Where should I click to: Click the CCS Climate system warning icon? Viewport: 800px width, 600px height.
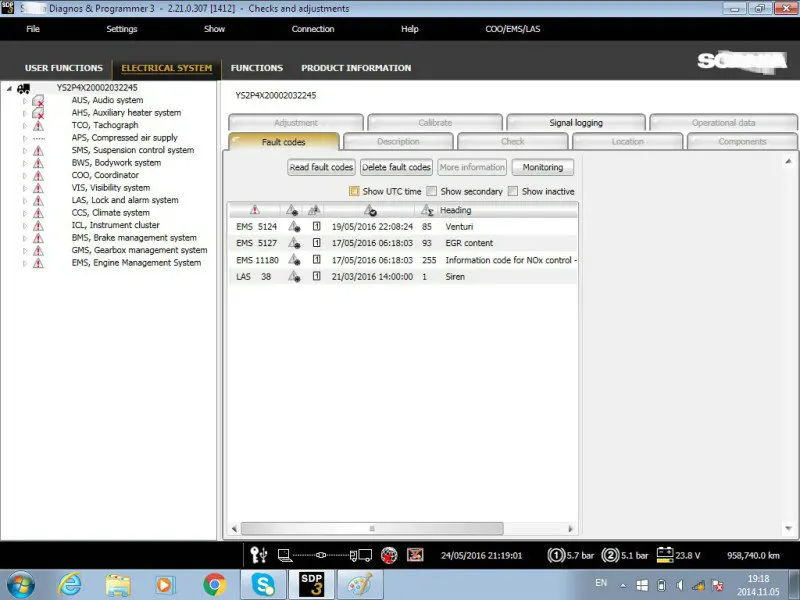[x=38, y=213]
